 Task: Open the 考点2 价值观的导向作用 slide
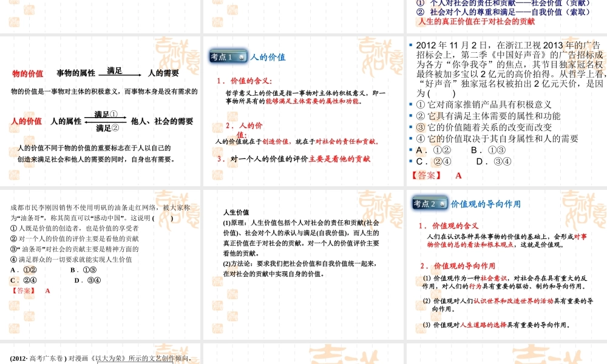(x=507, y=265)
